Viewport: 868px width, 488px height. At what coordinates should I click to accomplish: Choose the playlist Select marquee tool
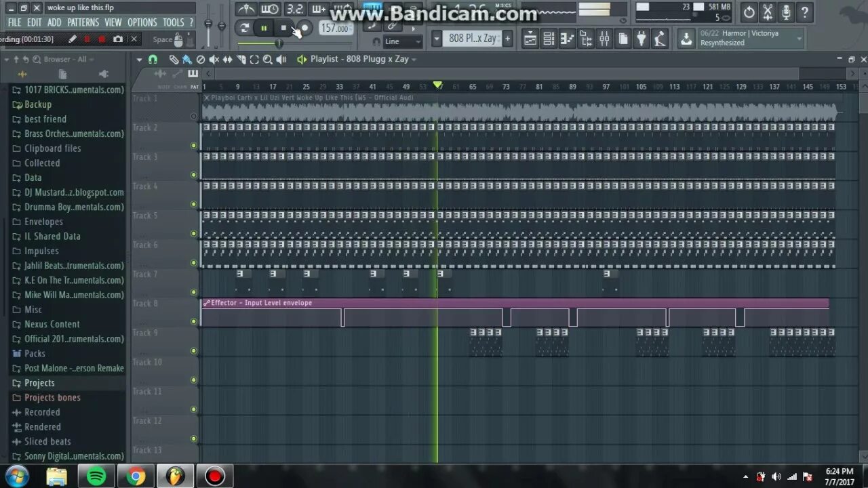[254, 60]
